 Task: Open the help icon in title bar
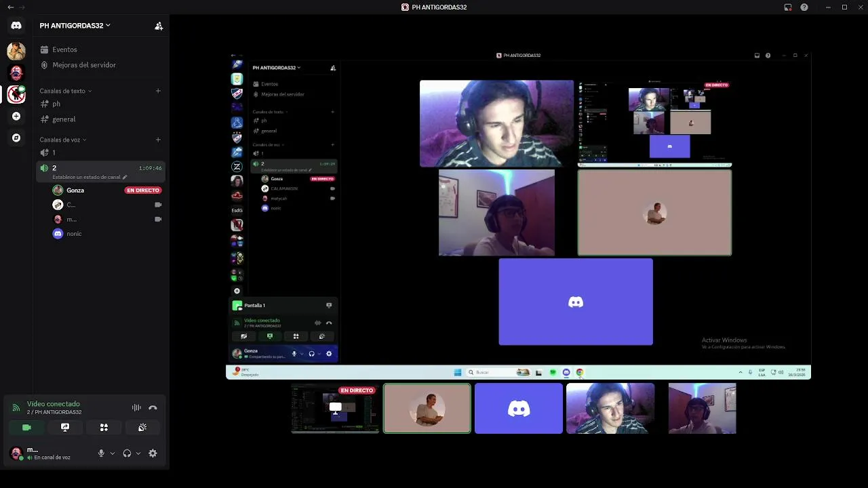(804, 7)
